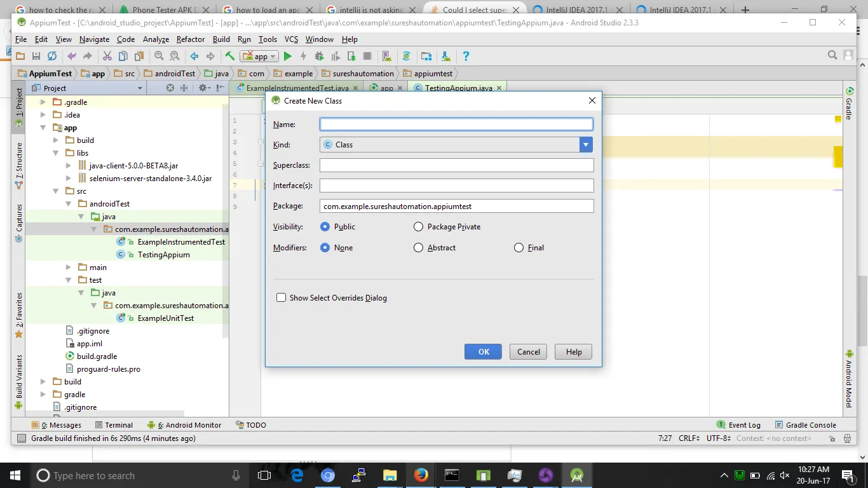
Task: Open the VCS menu
Action: (x=291, y=39)
